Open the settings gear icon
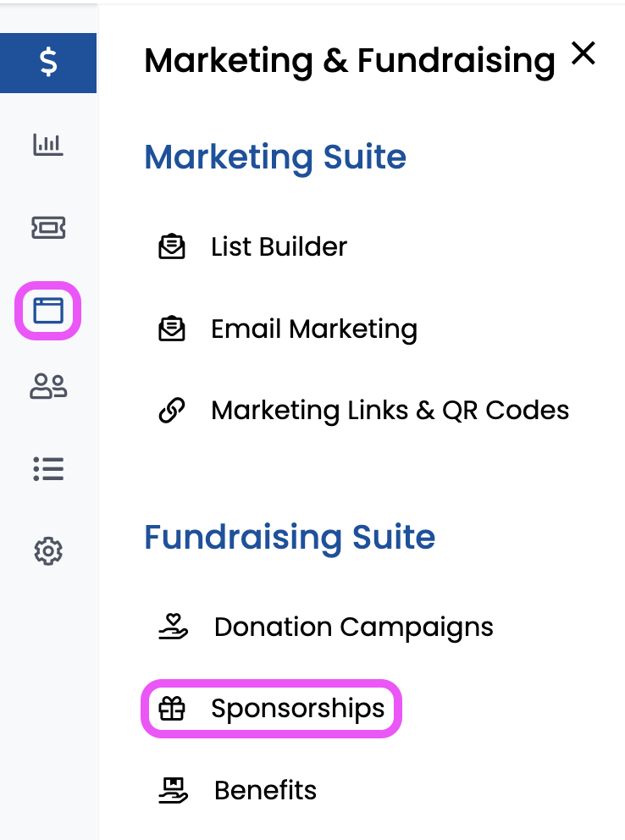 48,551
